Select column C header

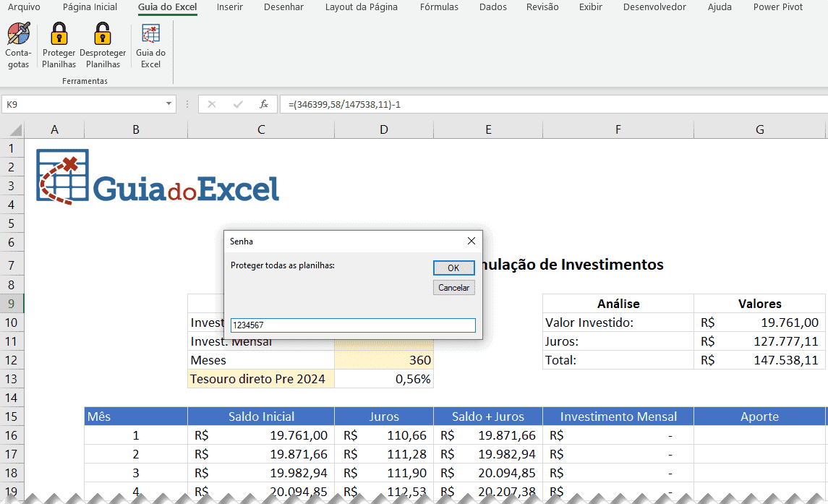pyautogui.click(x=261, y=130)
